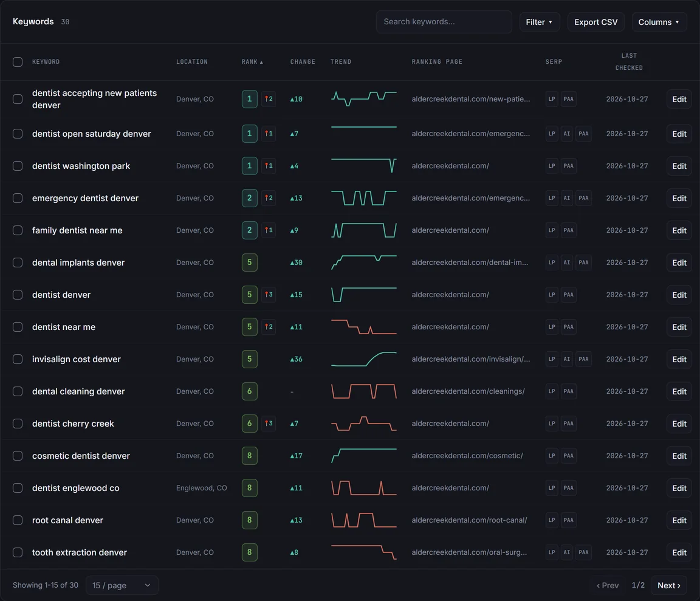Screen dimensions: 700x601
Task: Click the rank 8 badge for root canal denver
Action: pos(250,520)
